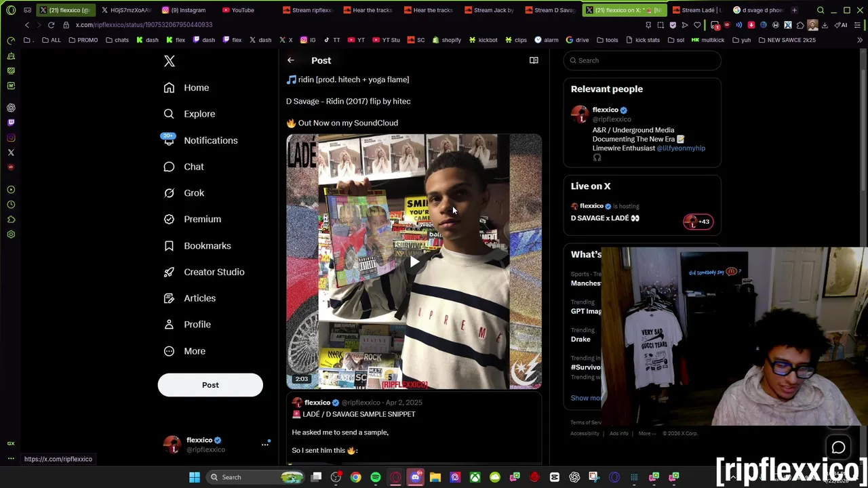Image resolution: width=868 pixels, height=488 pixels.
Task: Open Xbox app from taskbar
Action: pos(475,477)
